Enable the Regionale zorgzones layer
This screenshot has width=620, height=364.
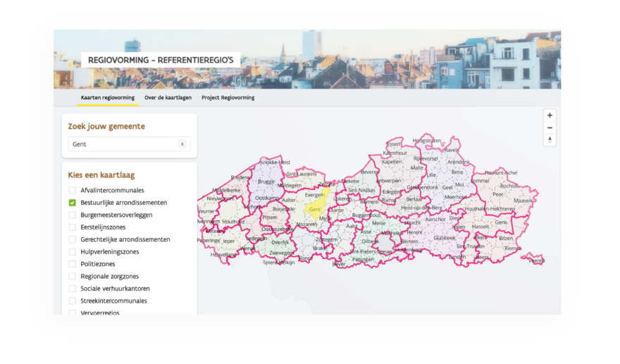pyautogui.click(x=73, y=276)
